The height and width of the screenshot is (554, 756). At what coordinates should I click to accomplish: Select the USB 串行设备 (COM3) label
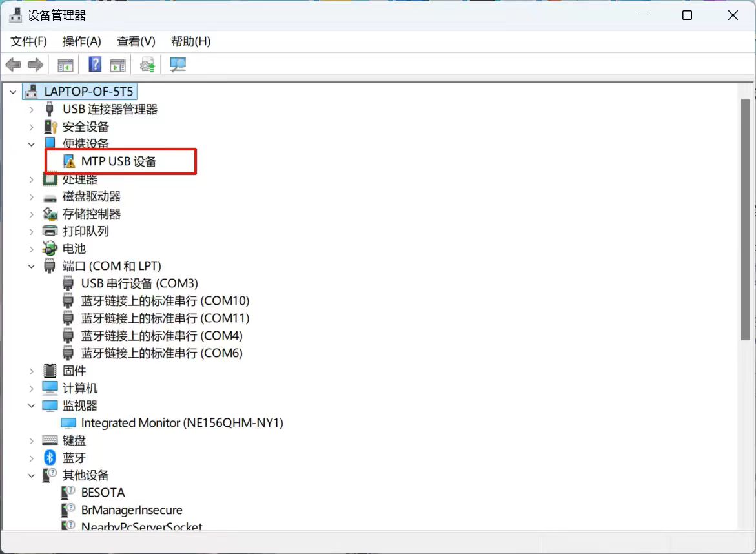139,283
